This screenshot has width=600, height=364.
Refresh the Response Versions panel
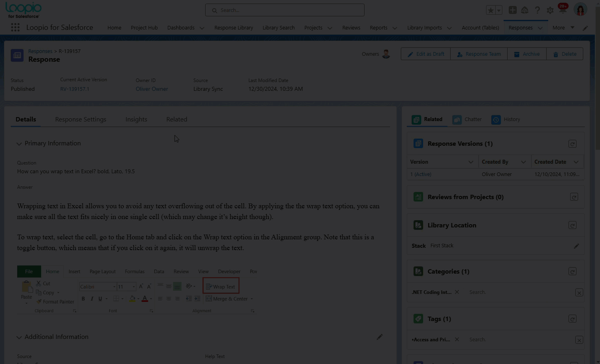click(573, 144)
